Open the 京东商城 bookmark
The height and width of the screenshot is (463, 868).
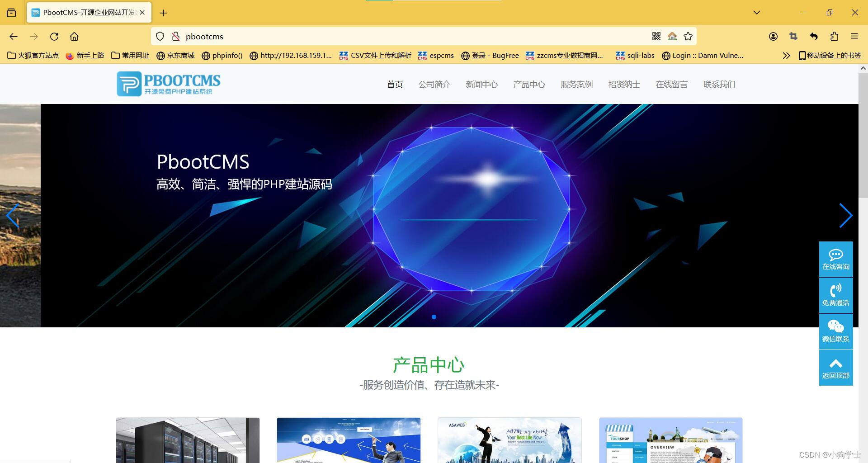pos(175,56)
